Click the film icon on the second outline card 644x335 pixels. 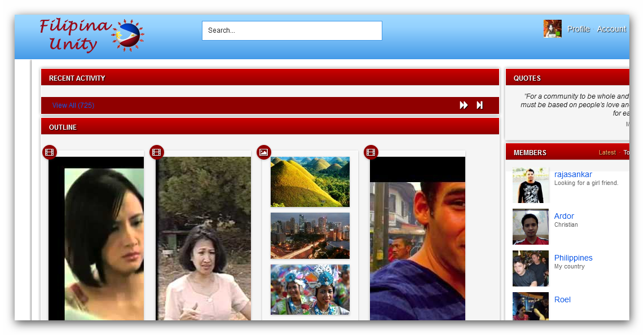(x=157, y=152)
